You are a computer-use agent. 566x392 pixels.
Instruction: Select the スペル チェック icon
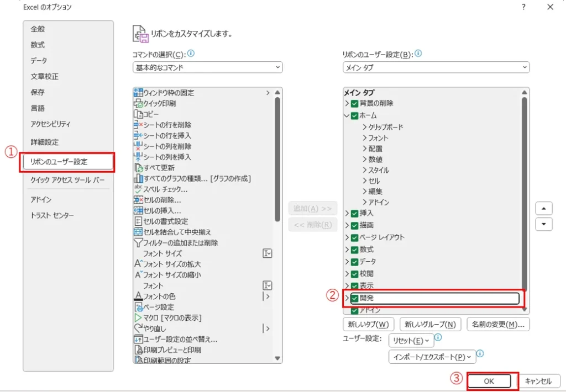(138, 189)
